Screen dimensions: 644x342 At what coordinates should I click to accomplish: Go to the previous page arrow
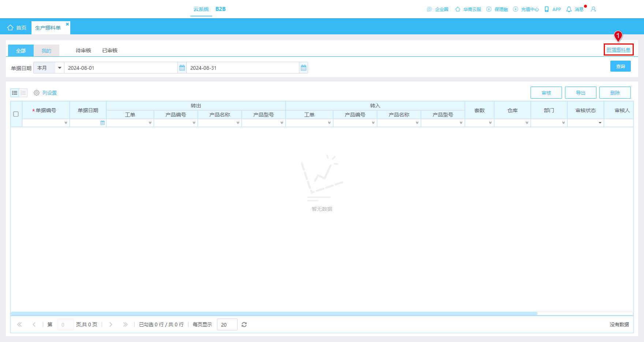34,324
